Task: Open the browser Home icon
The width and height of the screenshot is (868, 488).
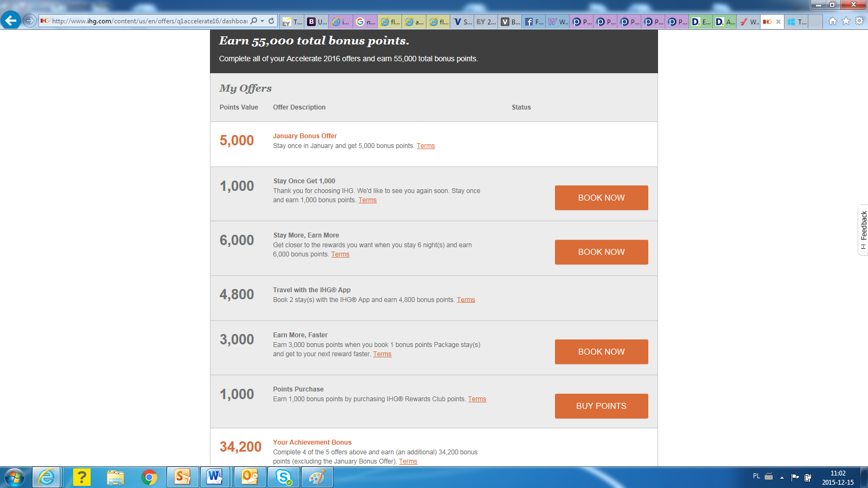Action: point(833,21)
